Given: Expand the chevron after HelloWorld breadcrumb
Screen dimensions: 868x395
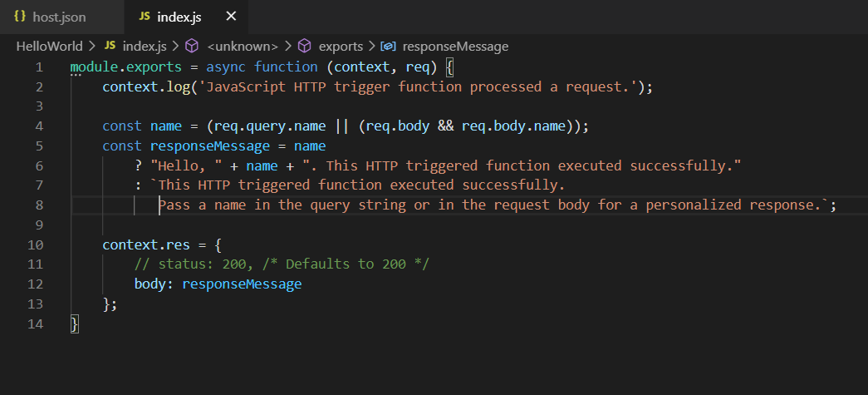Looking at the screenshot, I should click(92, 47).
